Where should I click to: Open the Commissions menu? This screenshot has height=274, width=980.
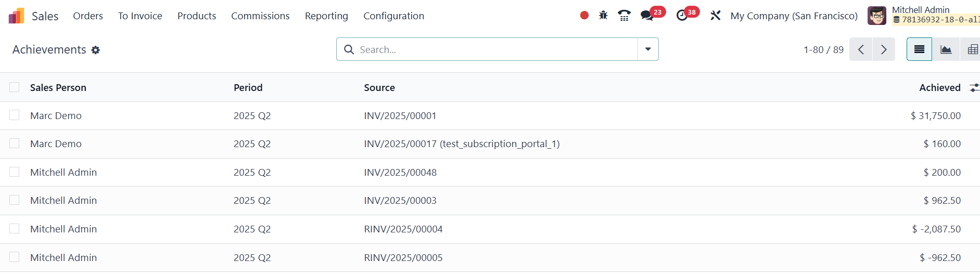(260, 16)
